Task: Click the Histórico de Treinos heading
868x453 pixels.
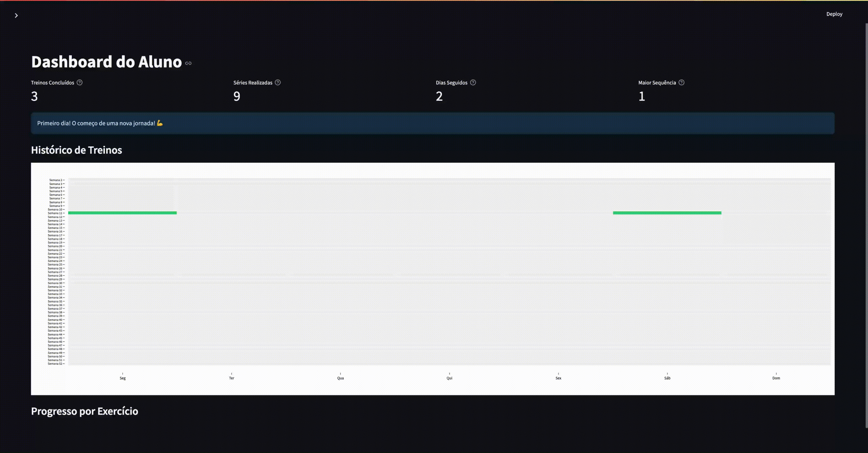Action: click(76, 150)
